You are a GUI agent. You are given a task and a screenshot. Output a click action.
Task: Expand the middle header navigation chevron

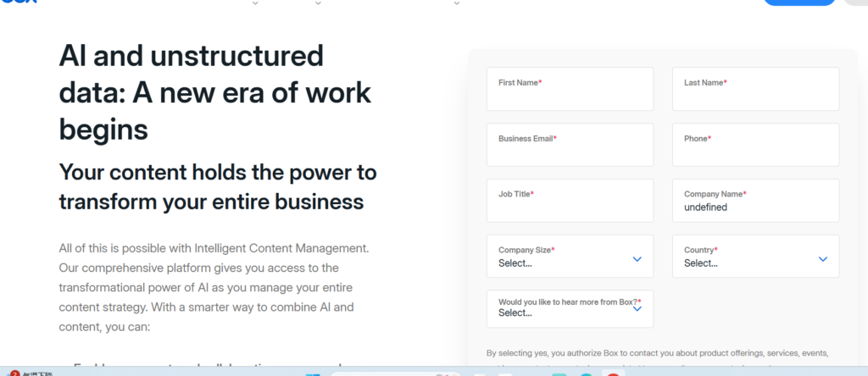pyautogui.click(x=318, y=3)
